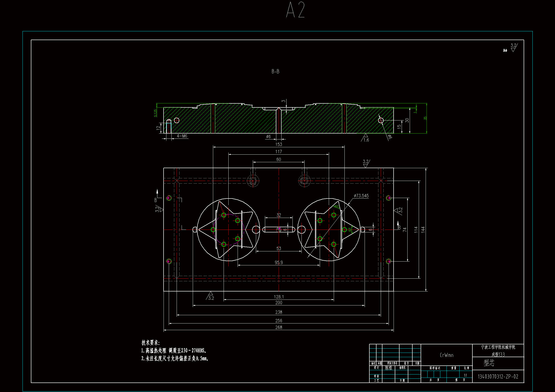The height and width of the screenshot is (392, 555).
Task: Click the 技术要求 technical requirements heading
Action: tap(150, 342)
